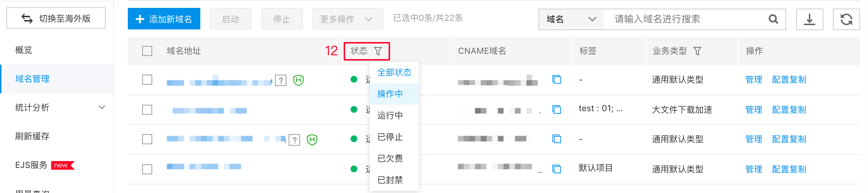868x193 pixels.
Task: Toggle the select-all checkbox in table header
Action: [147, 51]
